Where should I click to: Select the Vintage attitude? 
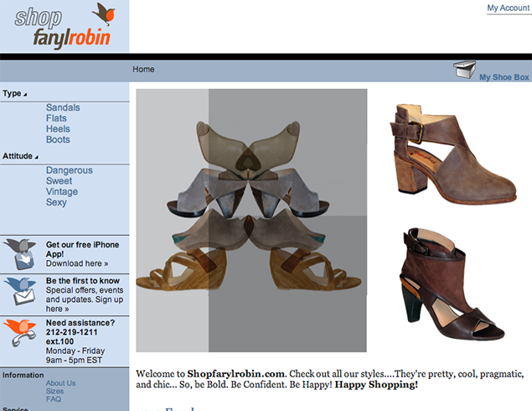[62, 191]
